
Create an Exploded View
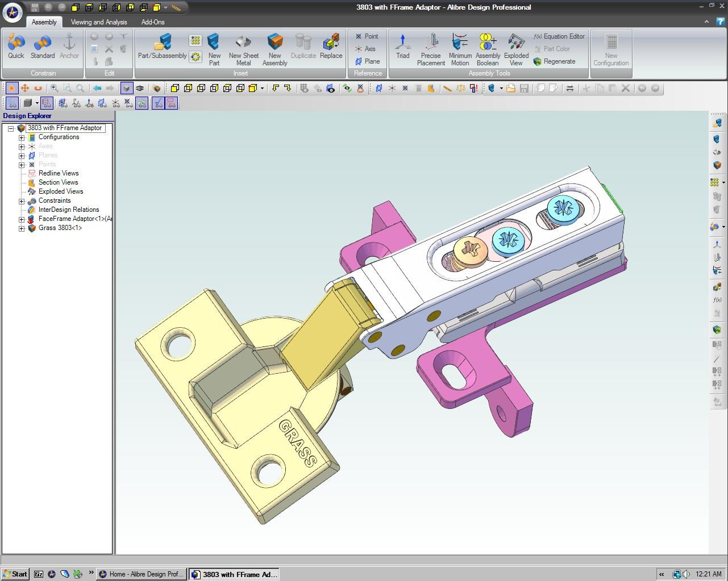point(516,49)
